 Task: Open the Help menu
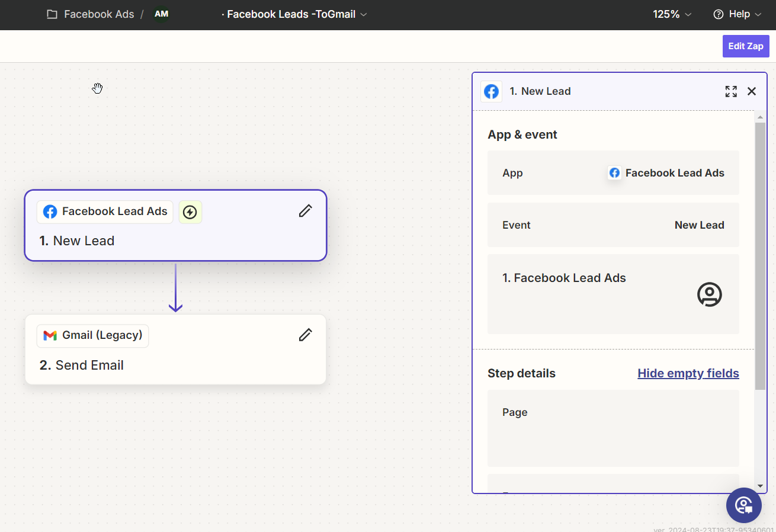coord(737,14)
